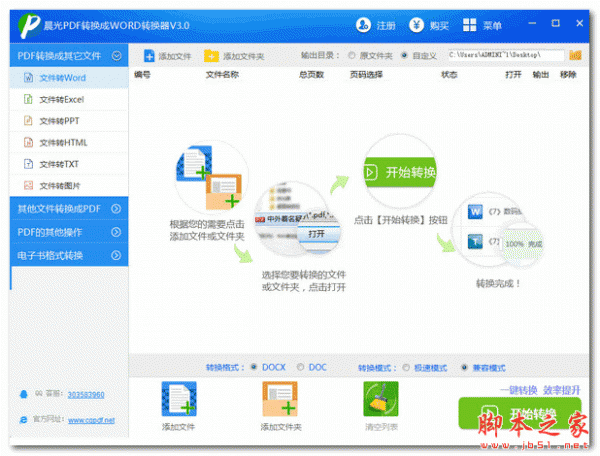Select 文件转TXT menu item
This screenshot has height=456, width=600.
coord(69,164)
